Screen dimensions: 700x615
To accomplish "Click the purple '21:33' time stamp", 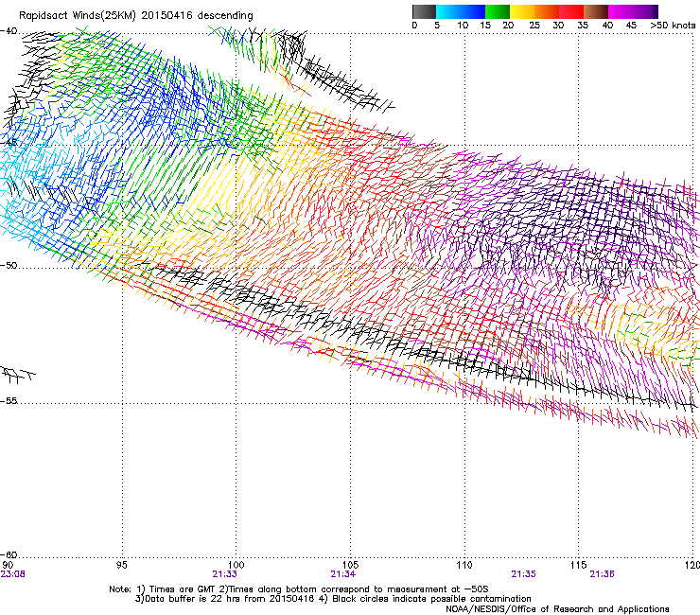I will click(224, 574).
